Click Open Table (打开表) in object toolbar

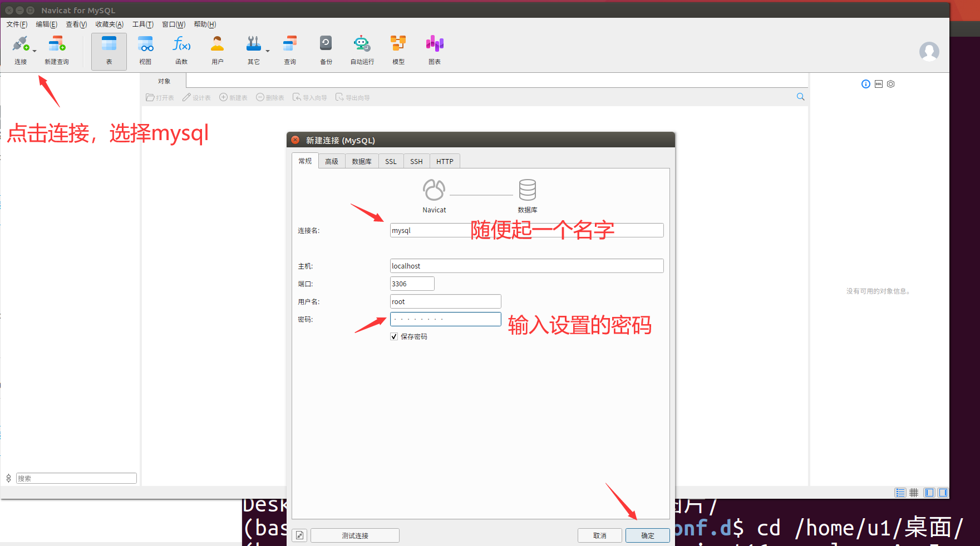coord(160,97)
